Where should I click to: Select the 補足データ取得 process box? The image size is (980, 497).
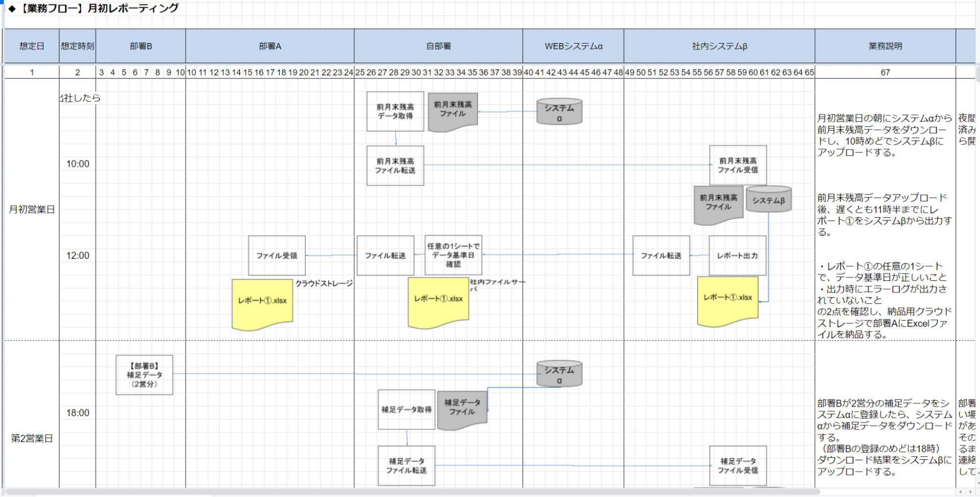[x=406, y=410]
